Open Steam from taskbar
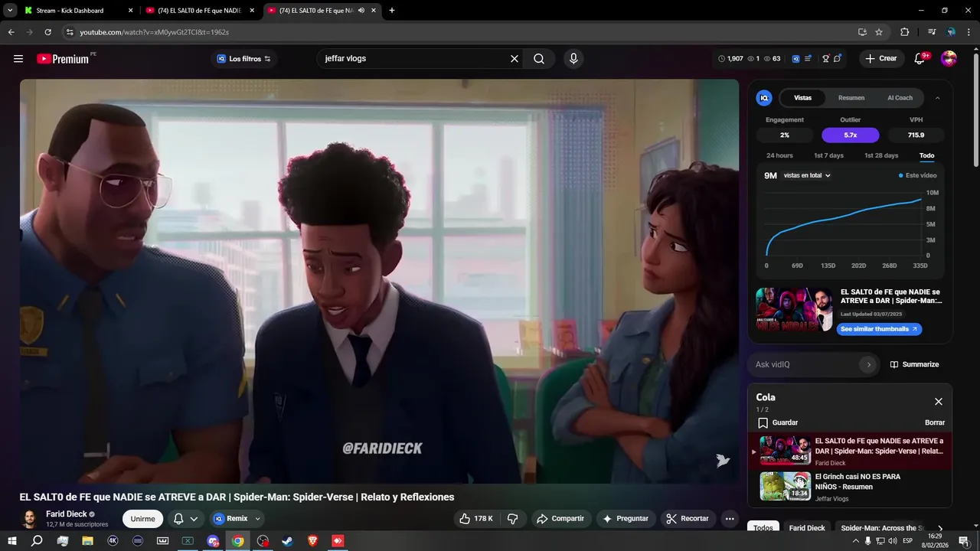This screenshot has width=980, height=551. pos(287,541)
